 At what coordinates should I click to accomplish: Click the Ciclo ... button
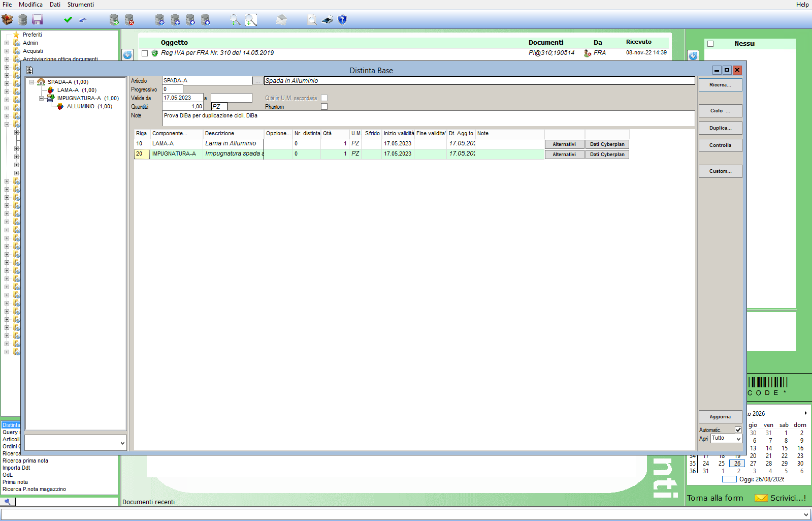720,111
